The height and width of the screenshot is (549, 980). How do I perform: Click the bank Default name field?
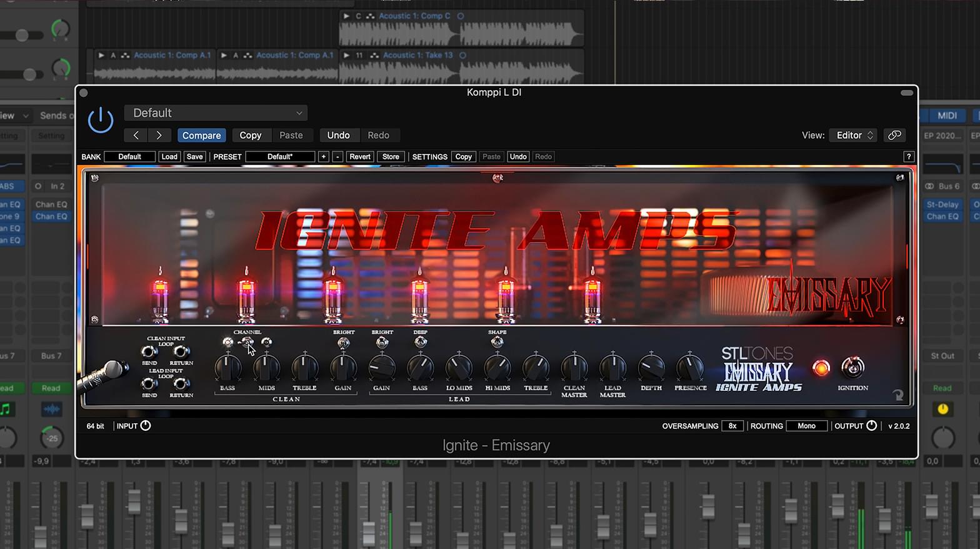pyautogui.click(x=130, y=156)
